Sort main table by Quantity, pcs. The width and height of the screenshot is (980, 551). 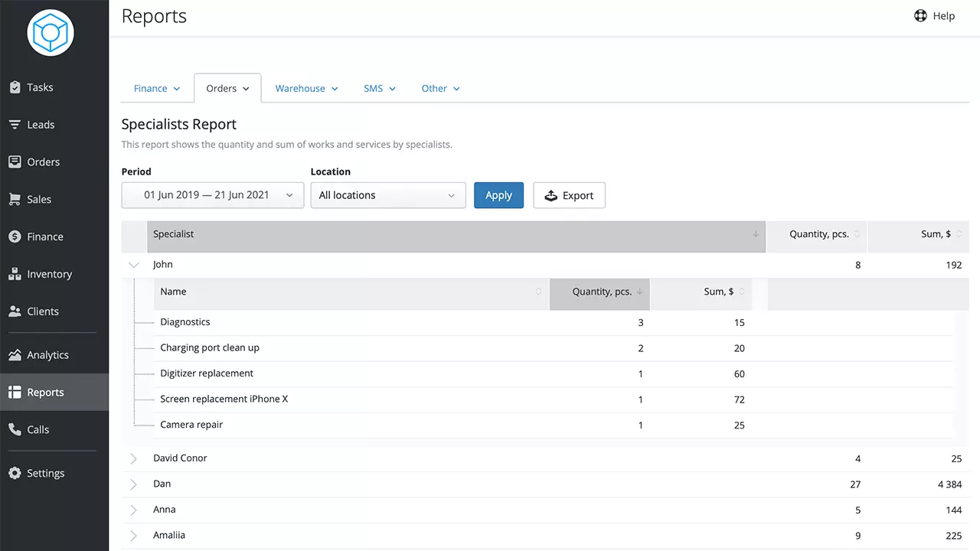tap(817, 236)
